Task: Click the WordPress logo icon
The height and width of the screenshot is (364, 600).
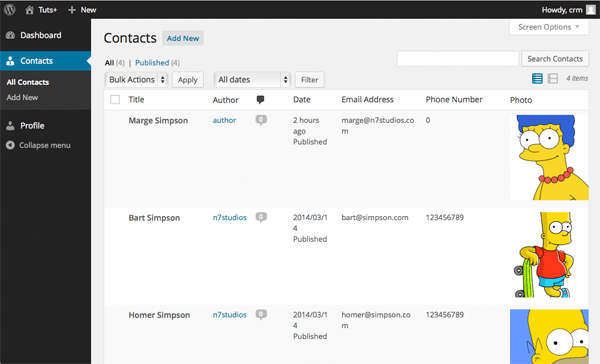Action: (10, 10)
